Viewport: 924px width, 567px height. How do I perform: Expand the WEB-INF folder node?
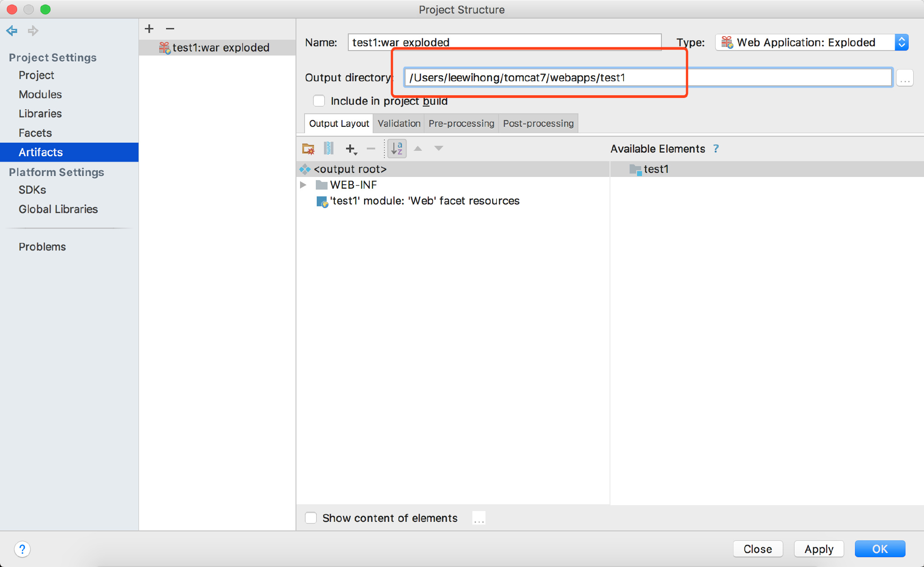pyautogui.click(x=303, y=185)
